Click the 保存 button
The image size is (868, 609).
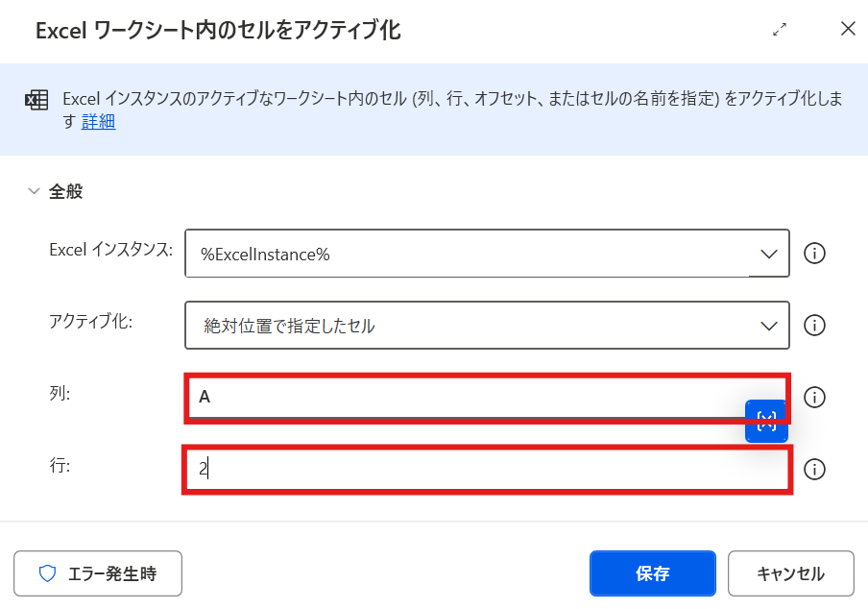(x=653, y=573)
